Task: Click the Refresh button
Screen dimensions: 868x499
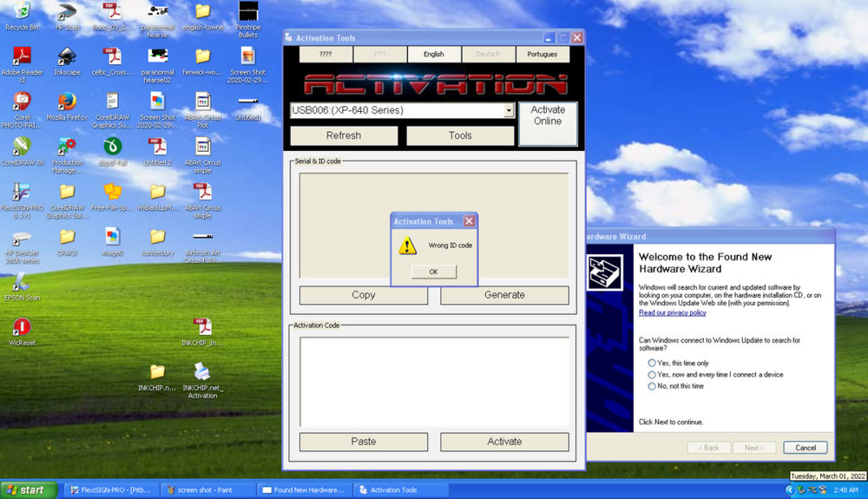Action: pyautogui.click(x=344, y=135)
